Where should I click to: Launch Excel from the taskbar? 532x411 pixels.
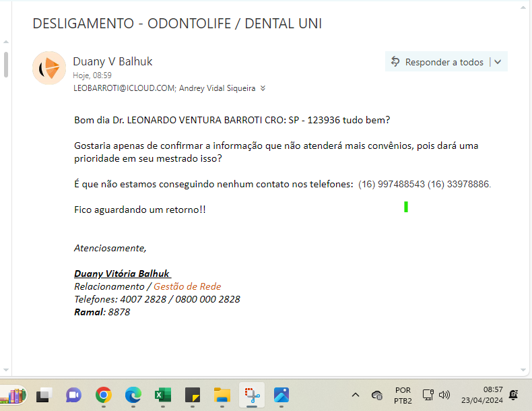coord(162,395)
